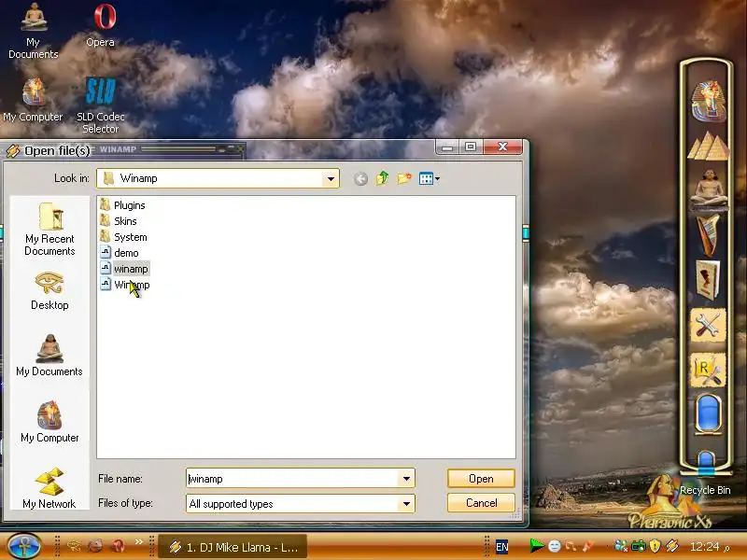Viewport: 747px width, 560px height.
Task: Click Eye of Horus quick launch icon
Action: click(74, 546)
